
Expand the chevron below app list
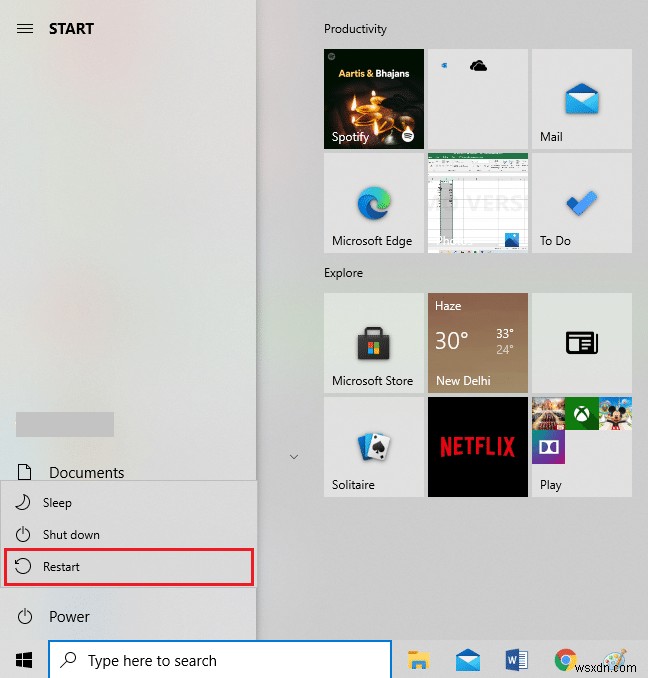[x=294, y=457]
